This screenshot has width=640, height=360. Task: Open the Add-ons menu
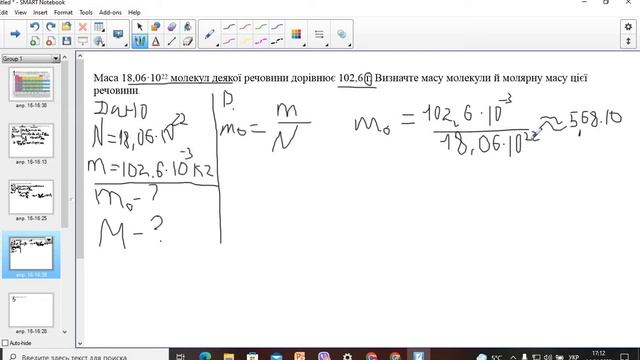pos(110,13)
